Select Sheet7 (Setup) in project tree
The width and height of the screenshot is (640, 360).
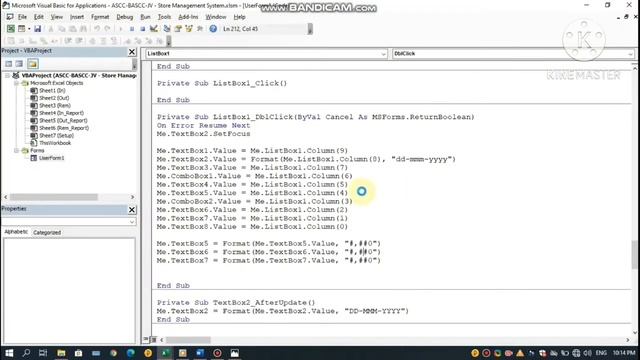tap(56, 136)
